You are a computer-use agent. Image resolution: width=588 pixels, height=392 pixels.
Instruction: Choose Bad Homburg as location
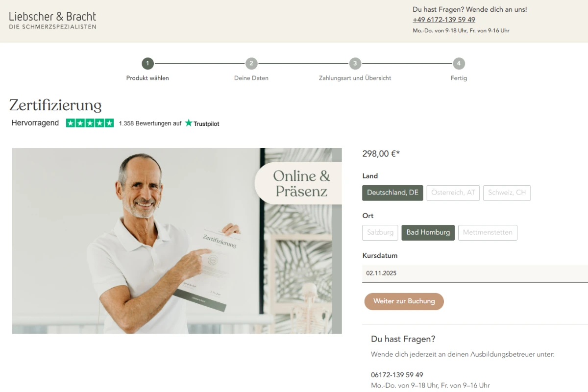click(x=428, y=233)
